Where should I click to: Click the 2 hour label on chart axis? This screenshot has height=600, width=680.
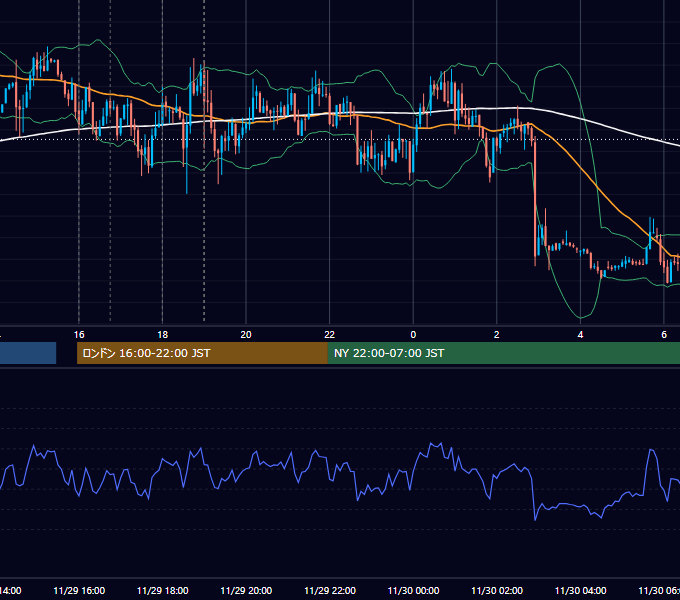pos(497,335)
